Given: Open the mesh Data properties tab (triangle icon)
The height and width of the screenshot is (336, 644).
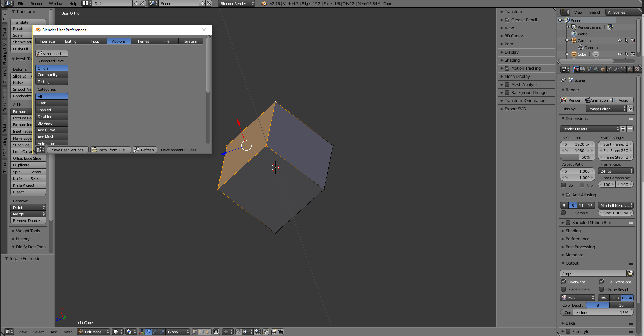Looking at the screenshot, I should tap(623, 69).
